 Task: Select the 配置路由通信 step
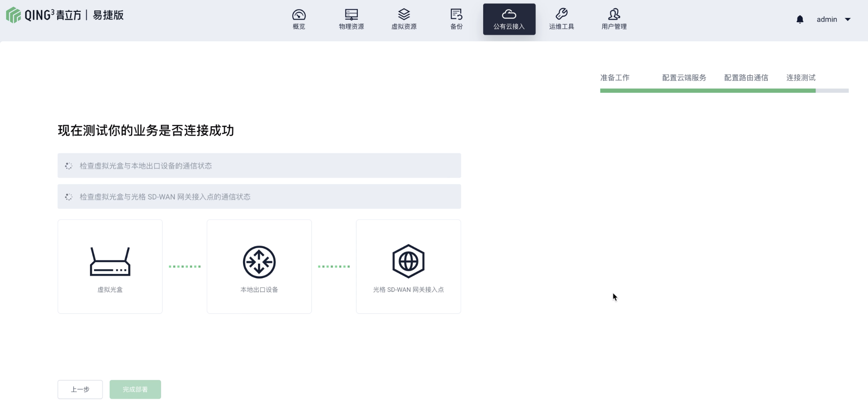tap(746, 78)
